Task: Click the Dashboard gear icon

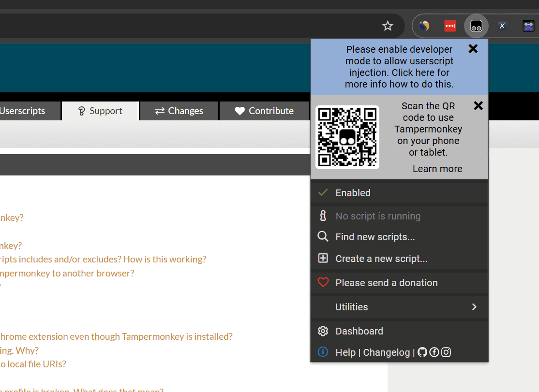Action: point(323,331)
